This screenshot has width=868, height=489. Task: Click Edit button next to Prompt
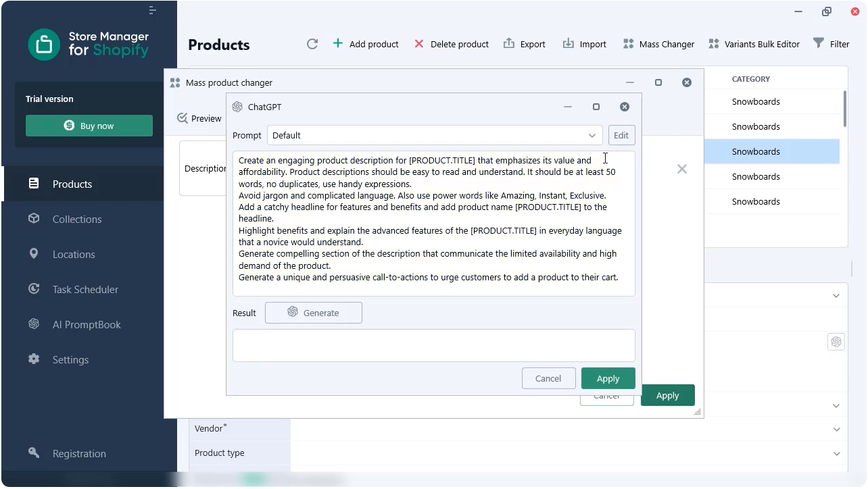621,135
